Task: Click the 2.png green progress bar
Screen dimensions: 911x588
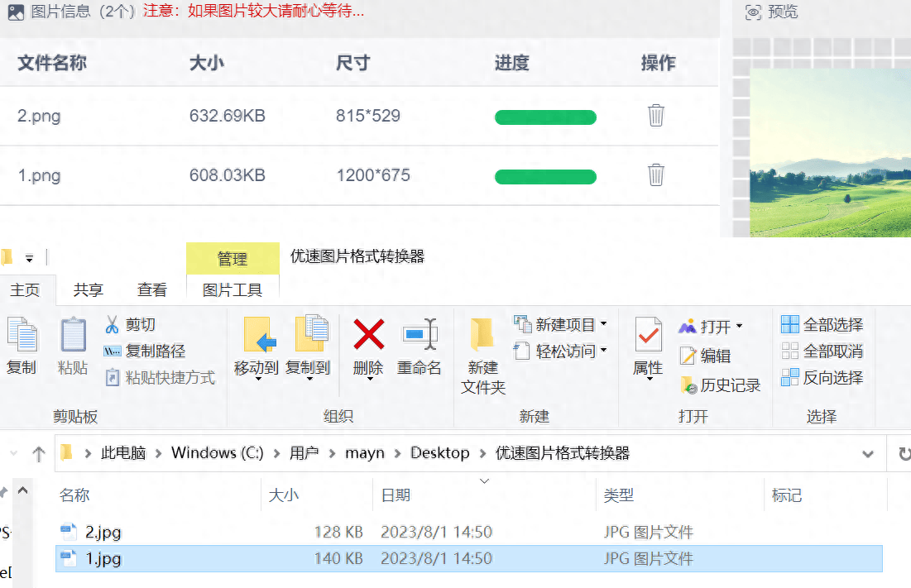Action: 545,117
